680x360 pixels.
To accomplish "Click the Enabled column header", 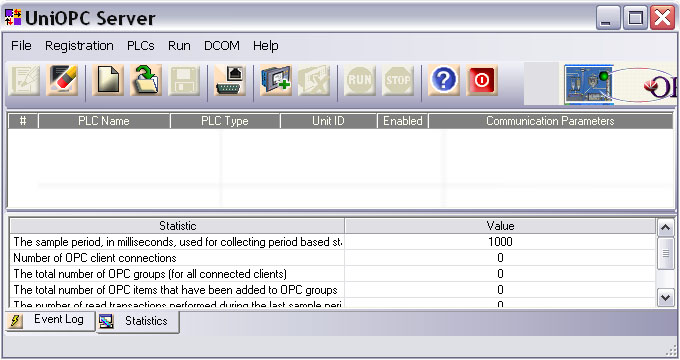I will pyautogui.click(x=402, y=121).
